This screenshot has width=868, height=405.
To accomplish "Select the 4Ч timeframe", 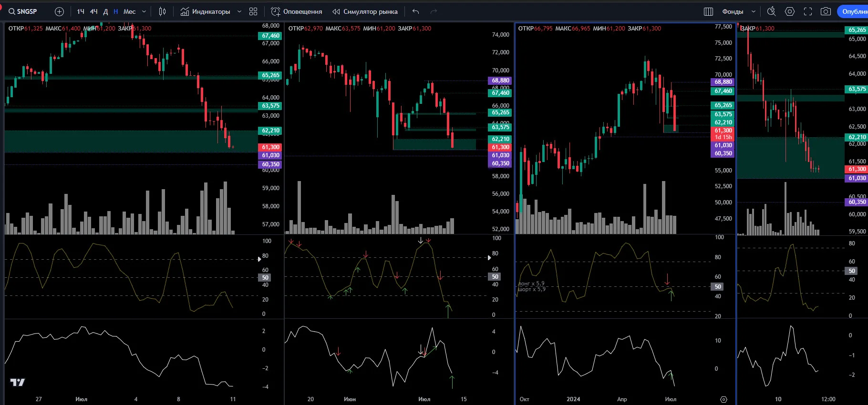I will point(94,11).
